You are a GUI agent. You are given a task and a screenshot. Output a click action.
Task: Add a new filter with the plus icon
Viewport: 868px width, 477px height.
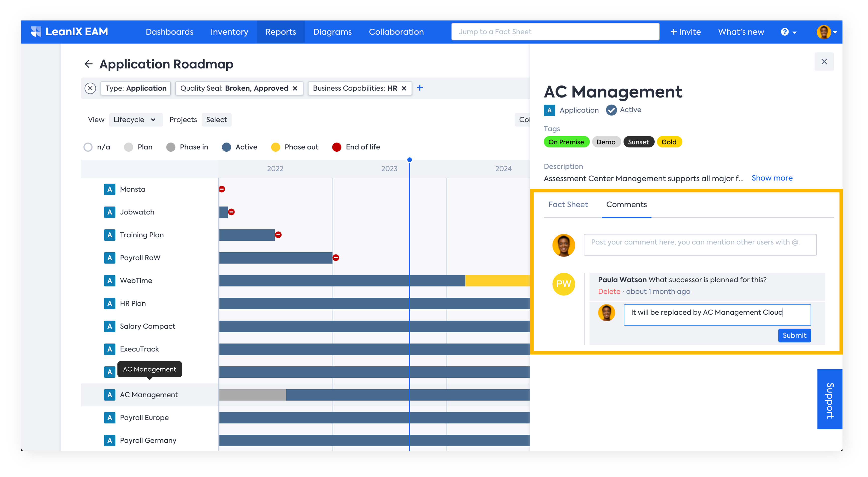419,88
